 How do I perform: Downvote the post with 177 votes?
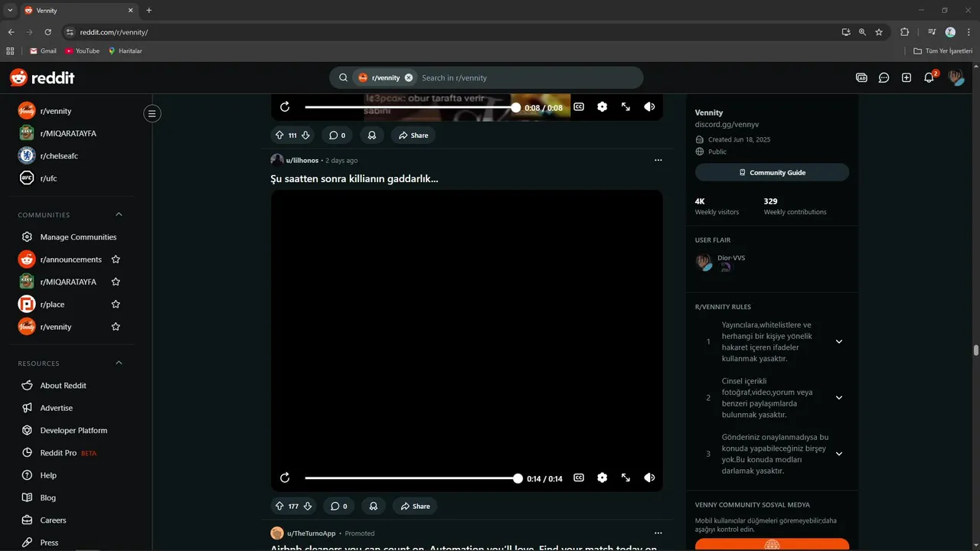[x=308, y=506]
